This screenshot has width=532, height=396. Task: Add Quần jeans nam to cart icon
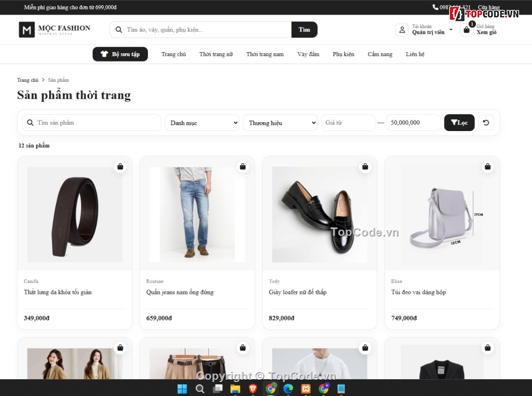point(242,166)
